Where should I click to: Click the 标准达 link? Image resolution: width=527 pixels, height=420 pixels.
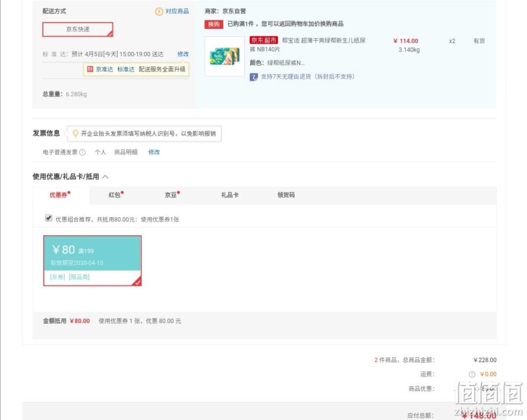coord(126,69)
